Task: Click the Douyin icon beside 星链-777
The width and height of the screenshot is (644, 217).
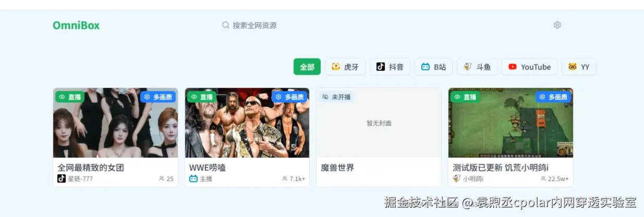Action: point(62,178)
